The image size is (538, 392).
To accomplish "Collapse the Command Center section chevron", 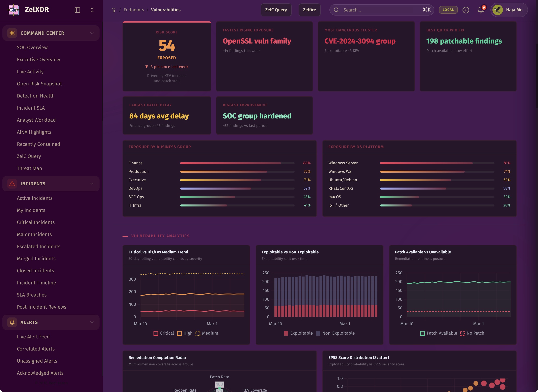I will pyautogui.click(x=92, y=33).
